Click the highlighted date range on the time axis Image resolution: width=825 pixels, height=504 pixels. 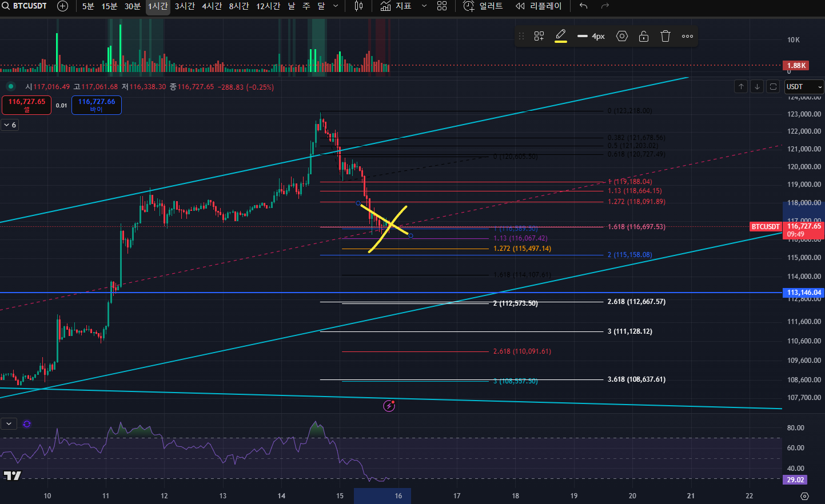pos(382,495)
